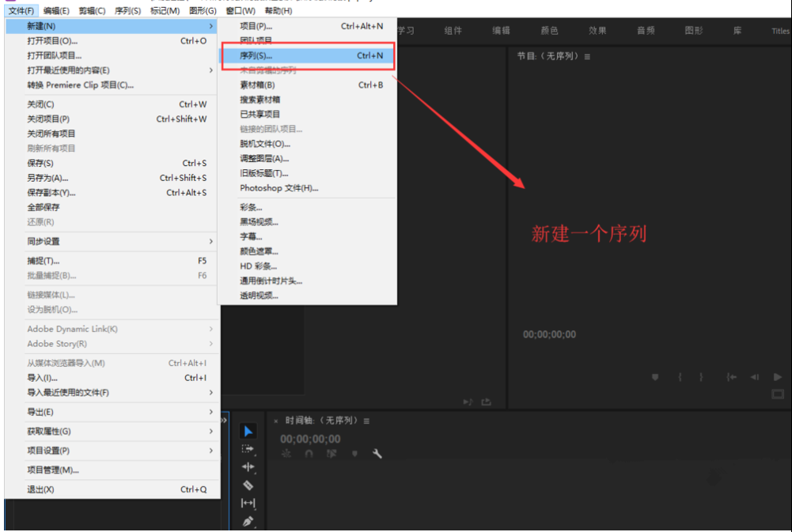
Task: Open the Timeline settings wrench menu
Action: click(x=377, y=454)
